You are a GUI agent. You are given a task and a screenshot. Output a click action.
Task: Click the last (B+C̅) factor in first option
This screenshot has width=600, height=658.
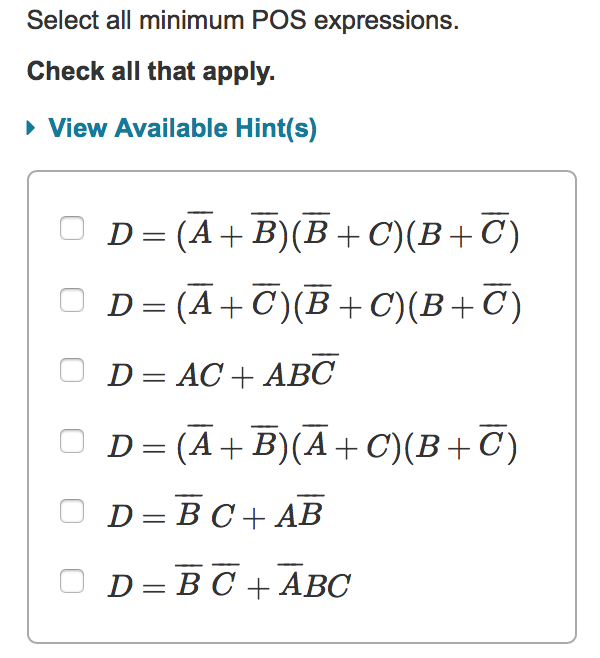463,232
